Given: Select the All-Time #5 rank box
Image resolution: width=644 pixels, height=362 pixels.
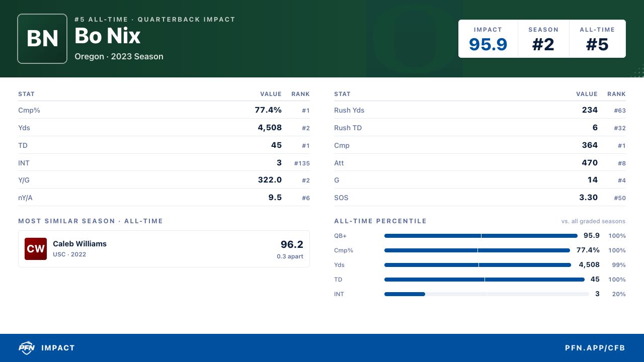Looking at the screenshot, I should (597, 39).
